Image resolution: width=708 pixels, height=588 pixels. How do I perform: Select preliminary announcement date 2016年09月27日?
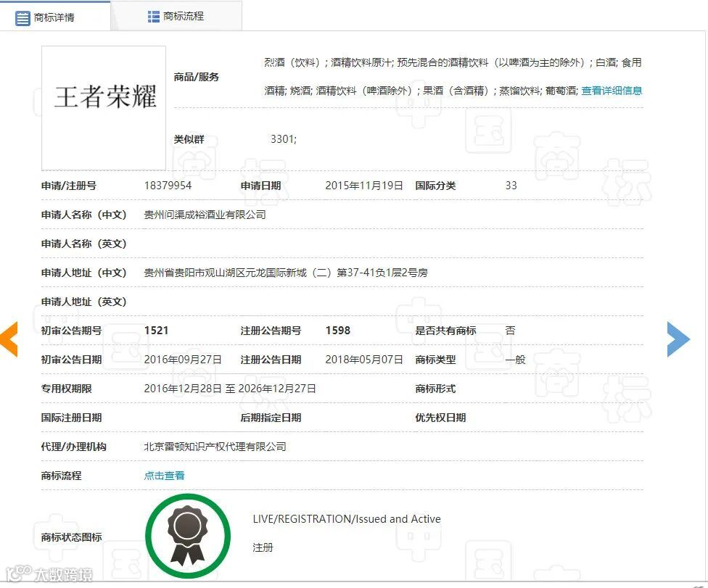(x=183, y=360)
